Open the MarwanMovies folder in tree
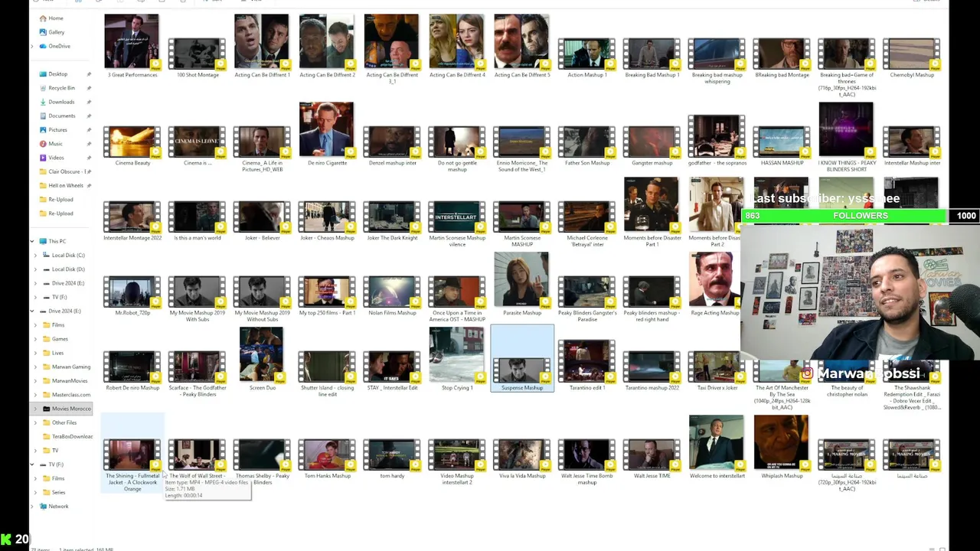Image resolution: width=980 pixels, height=551 pixels. tap(69, 380)
